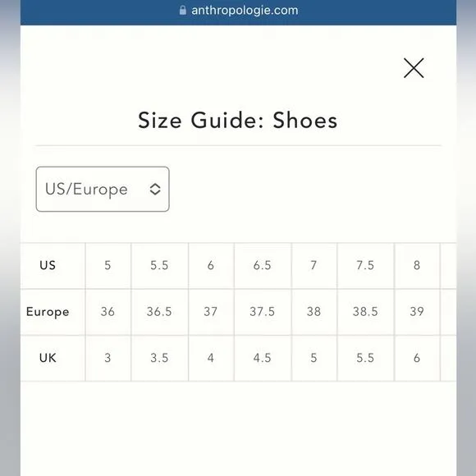Viewport: 476px width, 476px height.
Task: Select the US row header cell
Action: click(x=53, y=266)
